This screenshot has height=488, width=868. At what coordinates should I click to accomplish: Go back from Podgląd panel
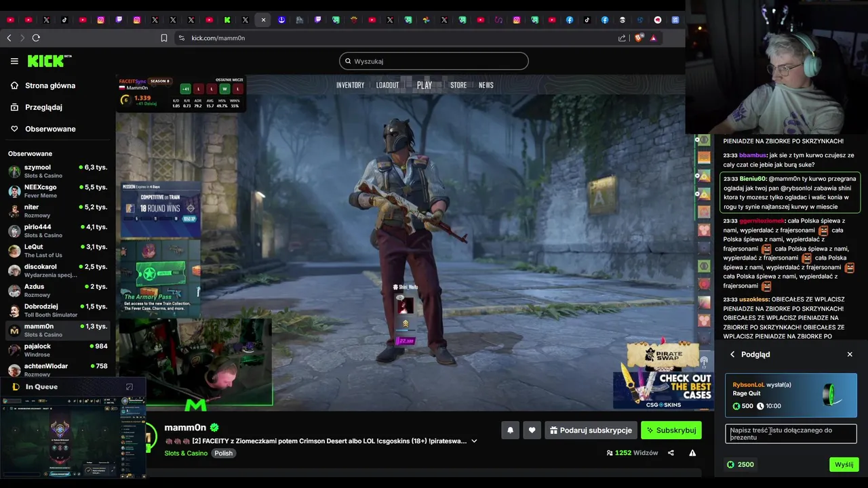click(732, 354)
